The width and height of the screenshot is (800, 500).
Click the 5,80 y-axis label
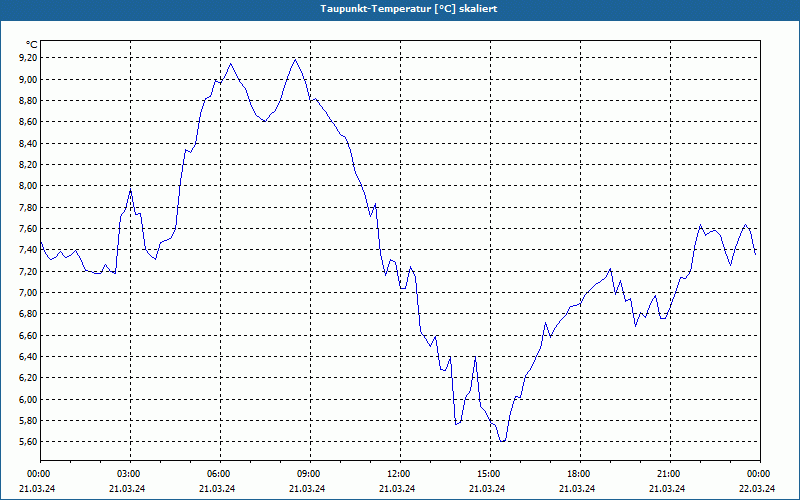[29, 421]
